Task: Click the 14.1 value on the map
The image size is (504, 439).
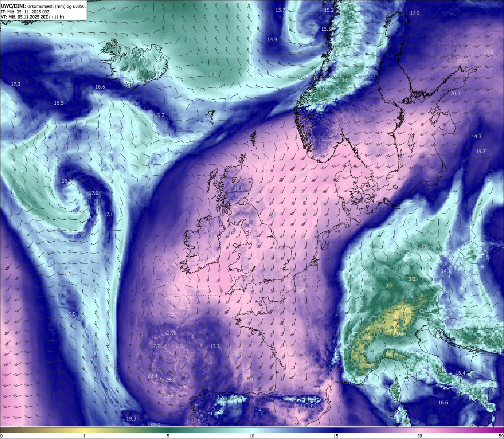Action: pos(445,271)
